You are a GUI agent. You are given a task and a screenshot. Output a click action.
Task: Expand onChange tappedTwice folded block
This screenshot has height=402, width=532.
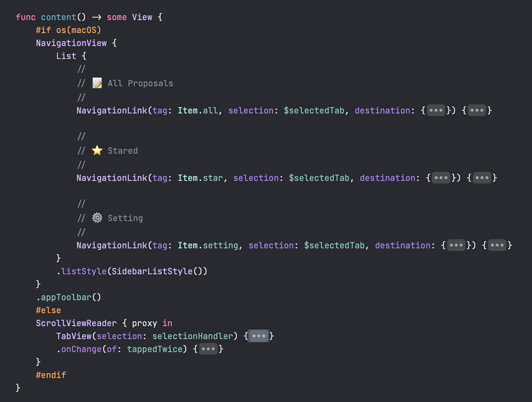point(208,349)
